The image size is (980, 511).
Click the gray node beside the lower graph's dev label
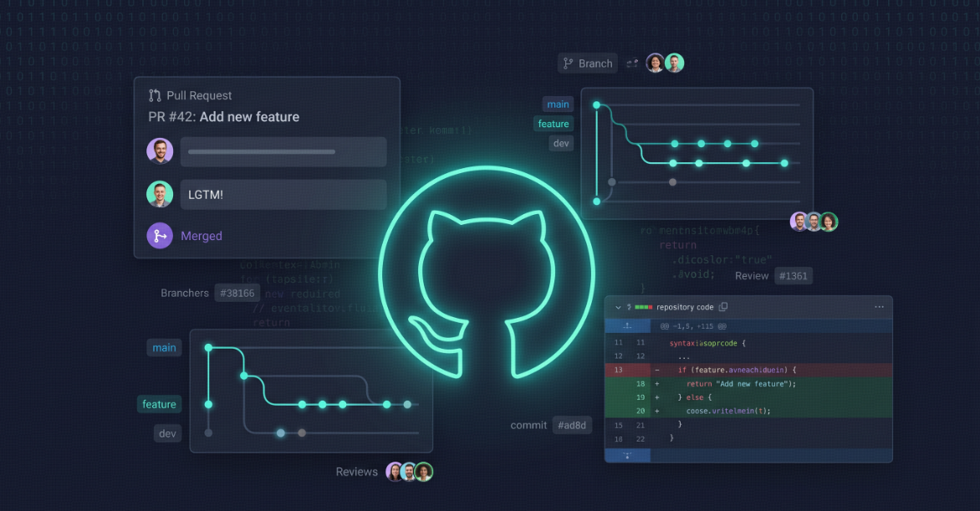(208, 433)
